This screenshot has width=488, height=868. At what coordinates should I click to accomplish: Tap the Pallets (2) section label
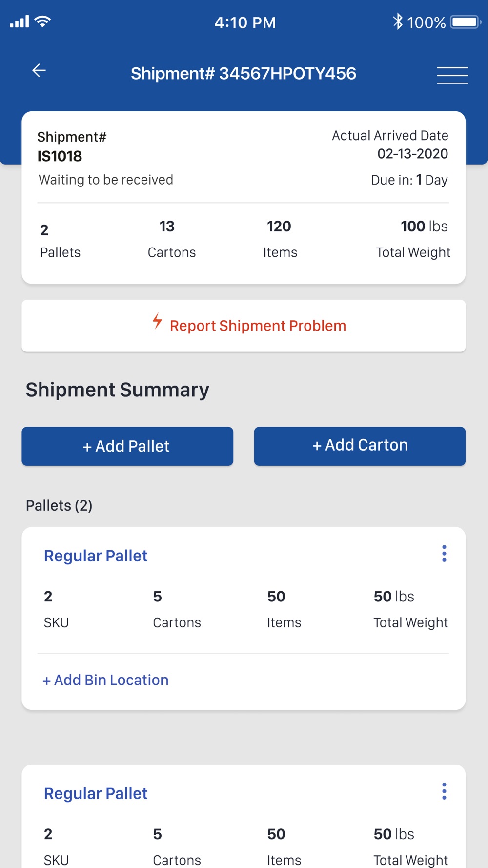coord(59,505)
